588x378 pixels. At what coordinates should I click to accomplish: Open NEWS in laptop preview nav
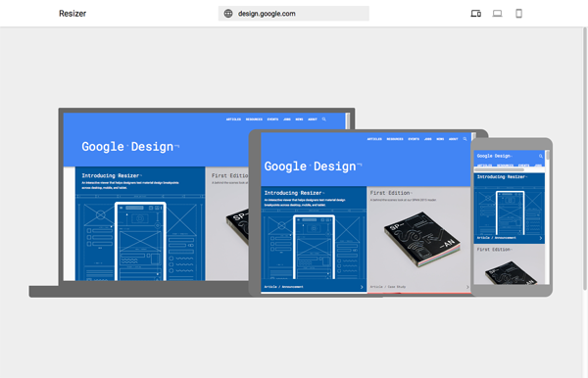[299, 119]
